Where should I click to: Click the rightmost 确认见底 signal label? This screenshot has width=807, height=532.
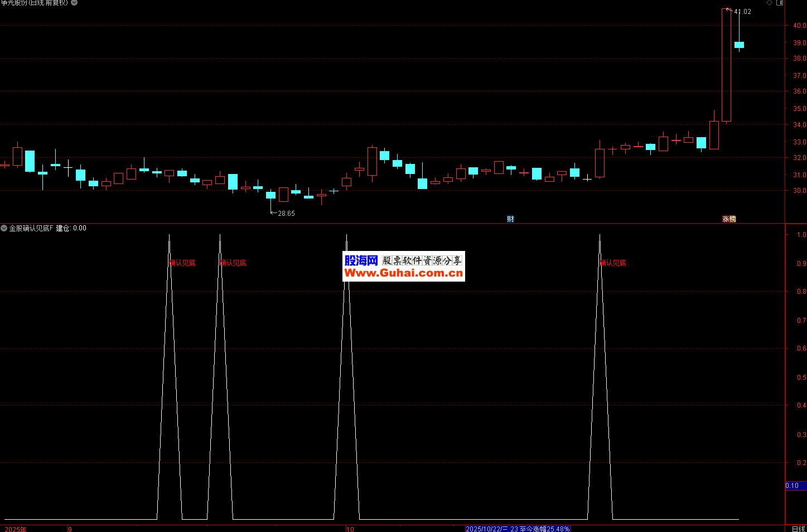click(x=613, y=263)
